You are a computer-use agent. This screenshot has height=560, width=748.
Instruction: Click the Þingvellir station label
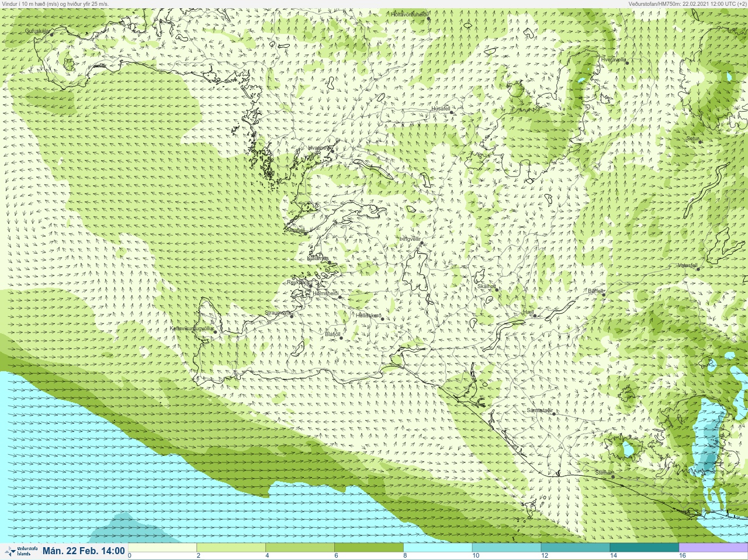click(x=410, y=239)
